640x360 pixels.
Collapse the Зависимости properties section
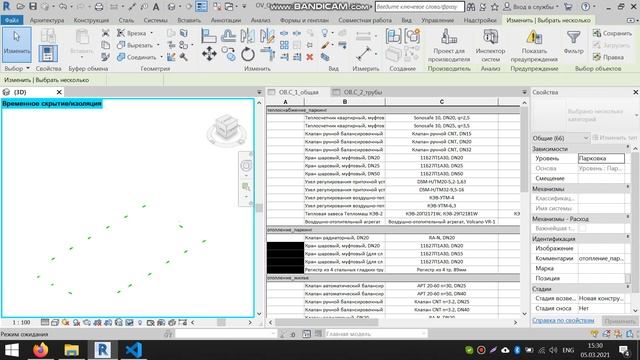[x=628, y=148]
